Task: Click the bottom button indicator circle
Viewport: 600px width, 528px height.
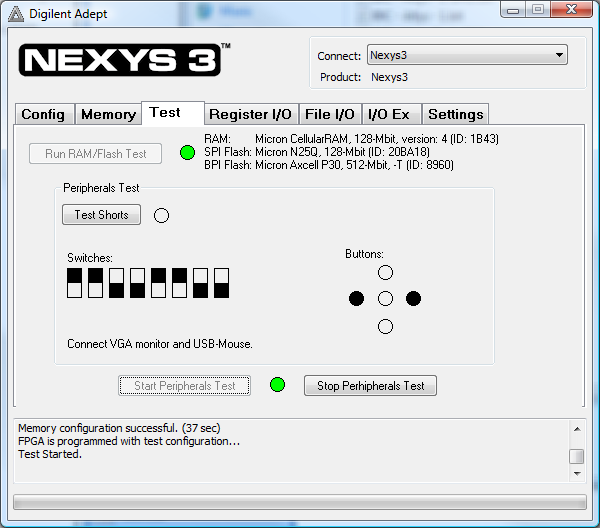Action: (x=385, y=327)
